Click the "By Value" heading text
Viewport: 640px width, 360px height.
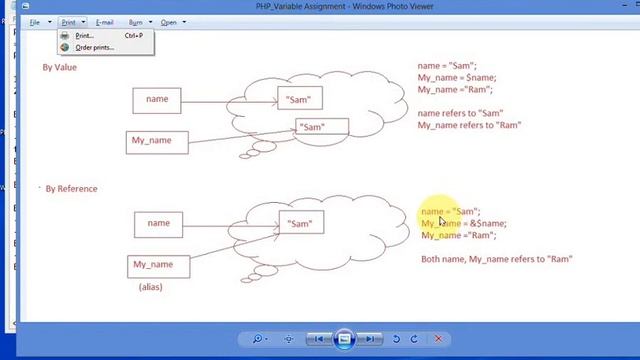(60, 67)
